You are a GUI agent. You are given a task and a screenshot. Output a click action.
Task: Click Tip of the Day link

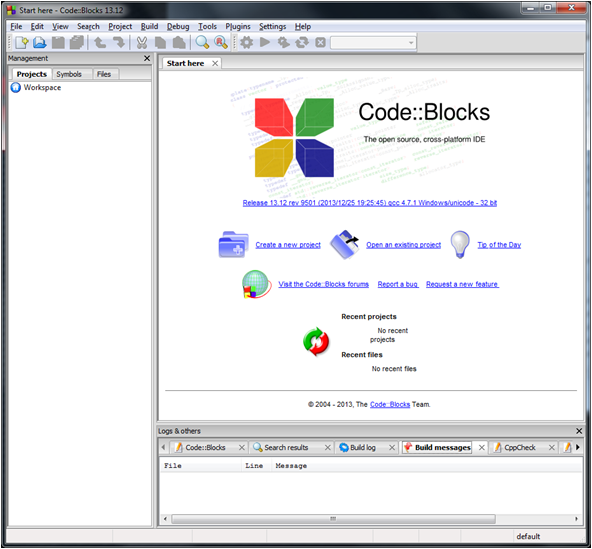499,245
